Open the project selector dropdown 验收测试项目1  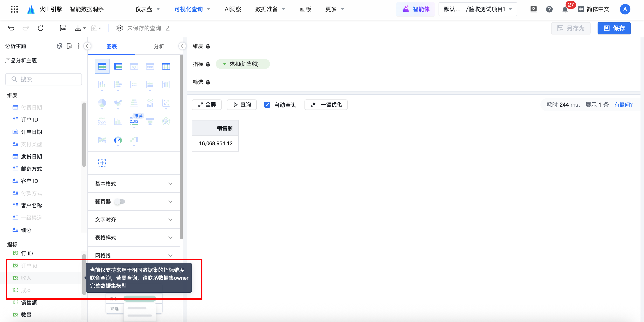(x=478, y=9)
